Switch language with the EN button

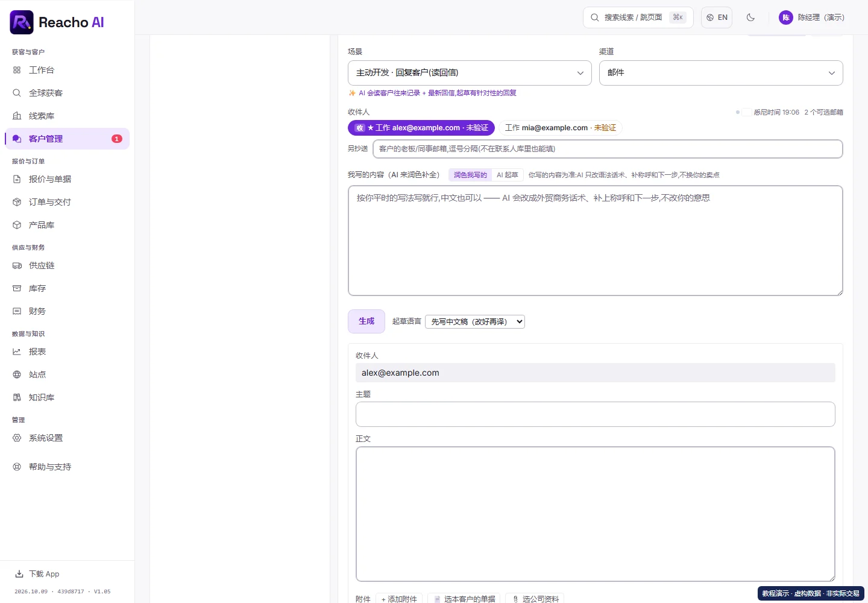(717, 17)
